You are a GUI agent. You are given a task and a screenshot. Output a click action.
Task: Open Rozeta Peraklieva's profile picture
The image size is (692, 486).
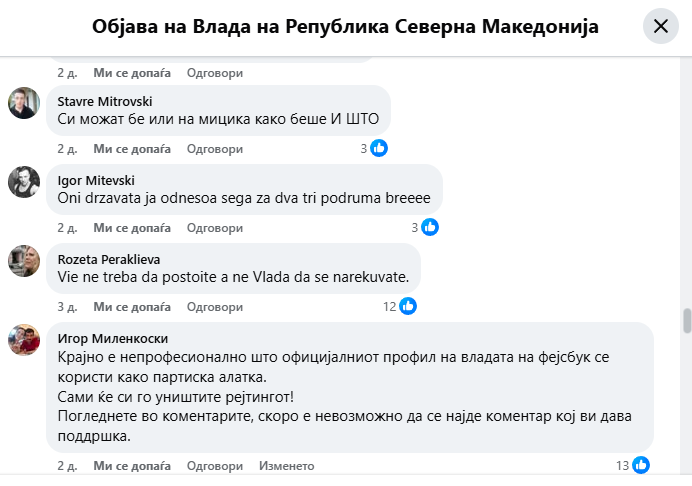(24, 261)
